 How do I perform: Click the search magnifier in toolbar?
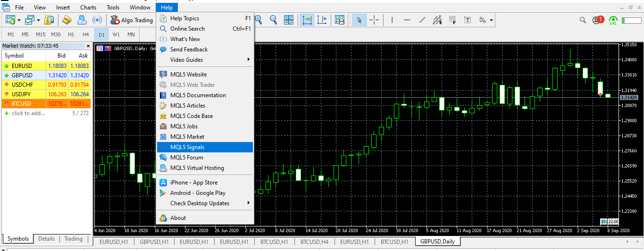pos(583,20)
